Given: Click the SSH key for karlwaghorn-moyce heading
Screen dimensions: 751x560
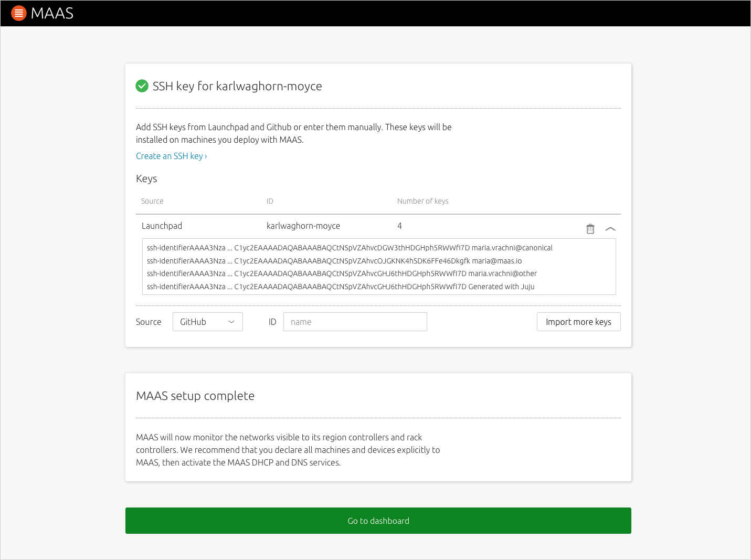Looking at the screenshot, I should [237, 86].
